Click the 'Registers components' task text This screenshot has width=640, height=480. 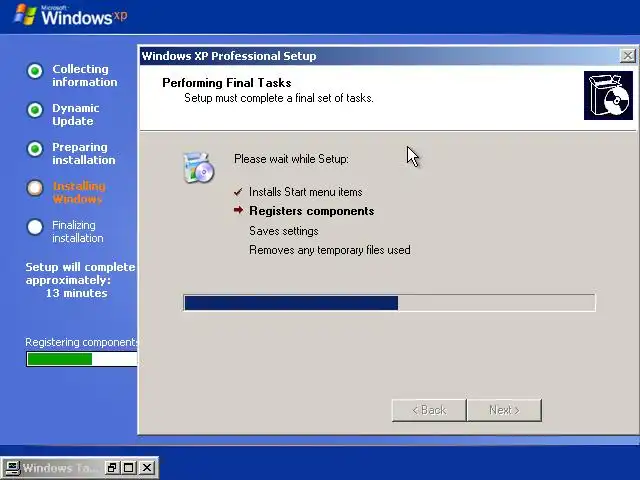tap(312, 211)
